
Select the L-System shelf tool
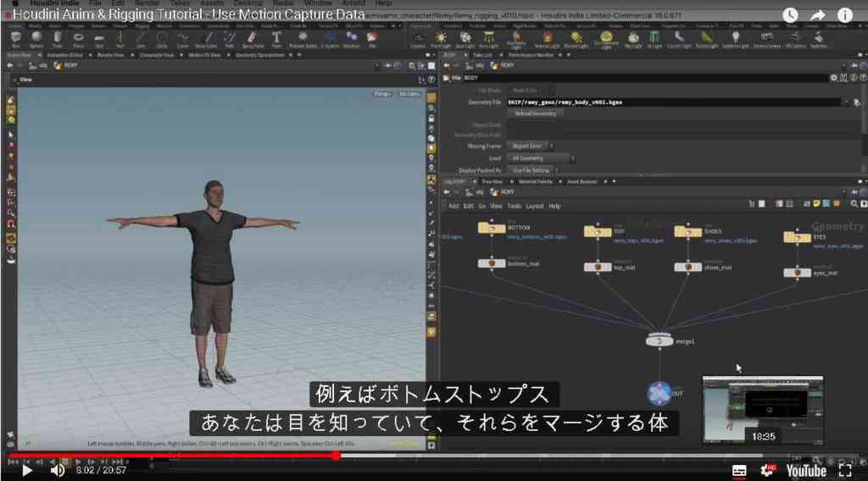point(330,38)
